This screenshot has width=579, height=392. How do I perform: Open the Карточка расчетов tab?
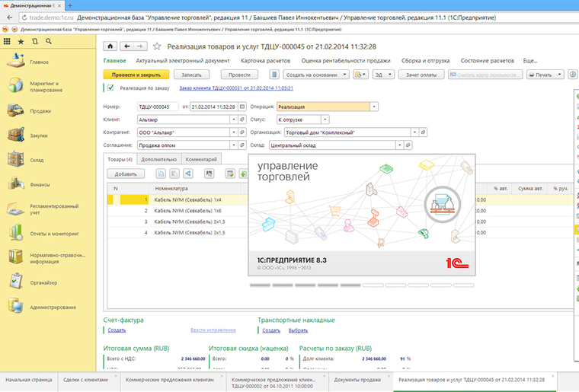(x=264, y=60)
